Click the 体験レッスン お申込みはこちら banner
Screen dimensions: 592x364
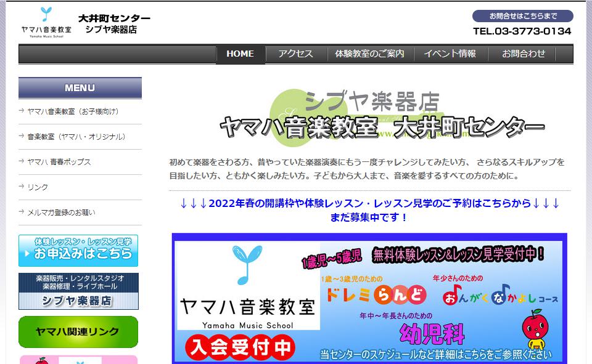[x=78, y=250]
